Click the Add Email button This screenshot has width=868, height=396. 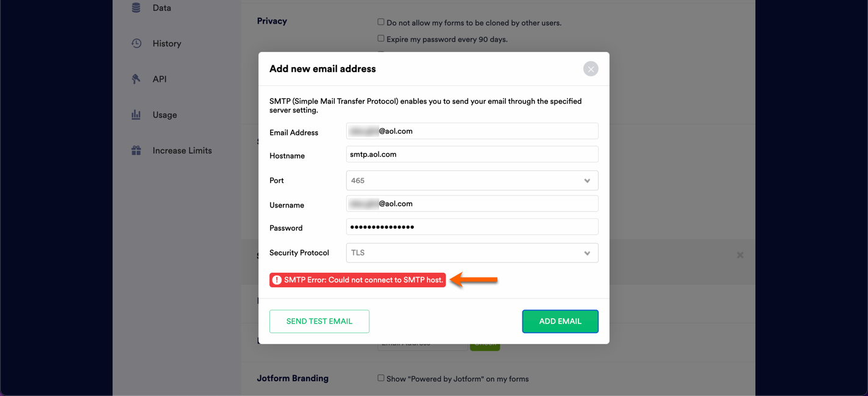point(560,322)
